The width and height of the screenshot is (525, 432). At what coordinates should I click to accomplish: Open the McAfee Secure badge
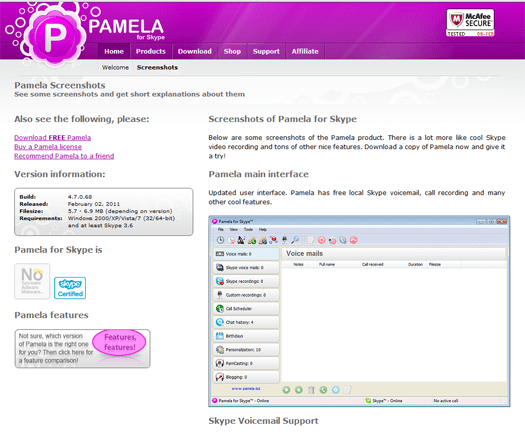tap(470, 23)
